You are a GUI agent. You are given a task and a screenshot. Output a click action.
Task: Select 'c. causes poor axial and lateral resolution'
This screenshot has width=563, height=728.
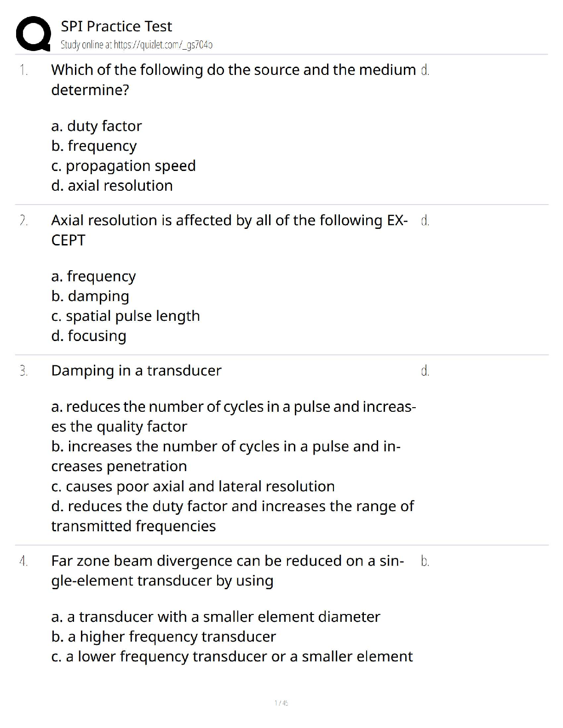193,486
